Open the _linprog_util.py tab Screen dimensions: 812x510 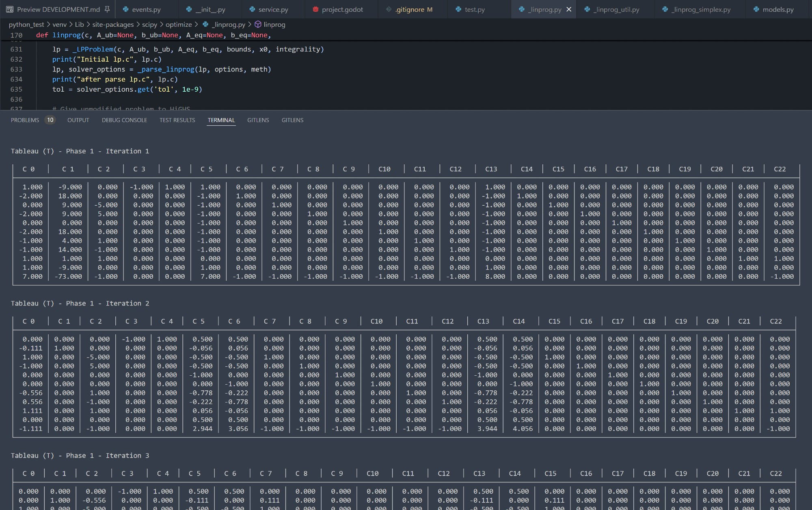tap(616, 9)
